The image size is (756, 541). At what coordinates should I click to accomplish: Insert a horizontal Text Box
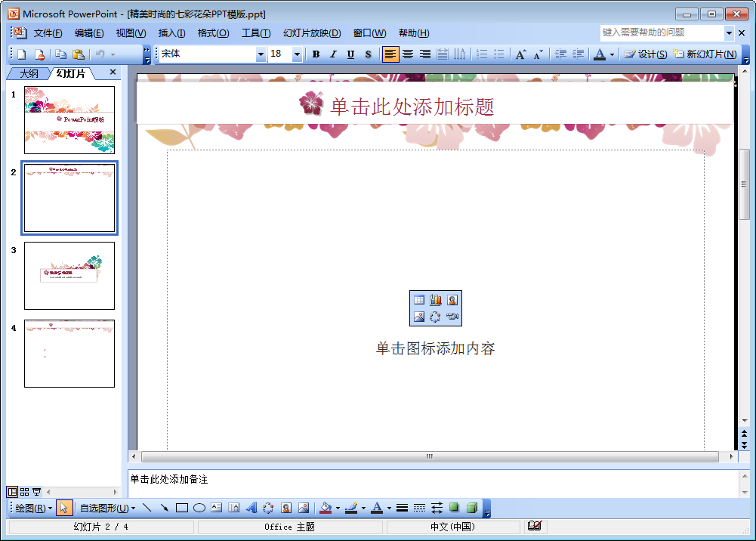[x=217, y=508]
